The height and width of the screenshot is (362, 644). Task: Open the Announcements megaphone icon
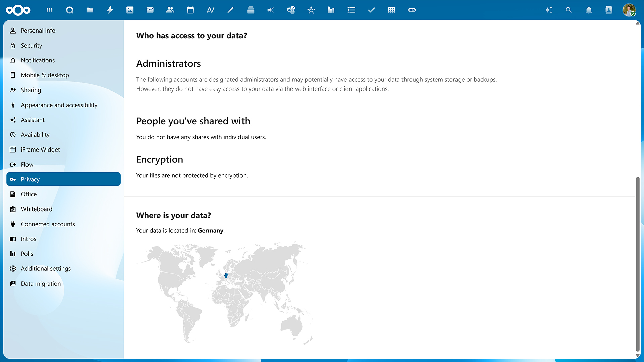[271, 10]
